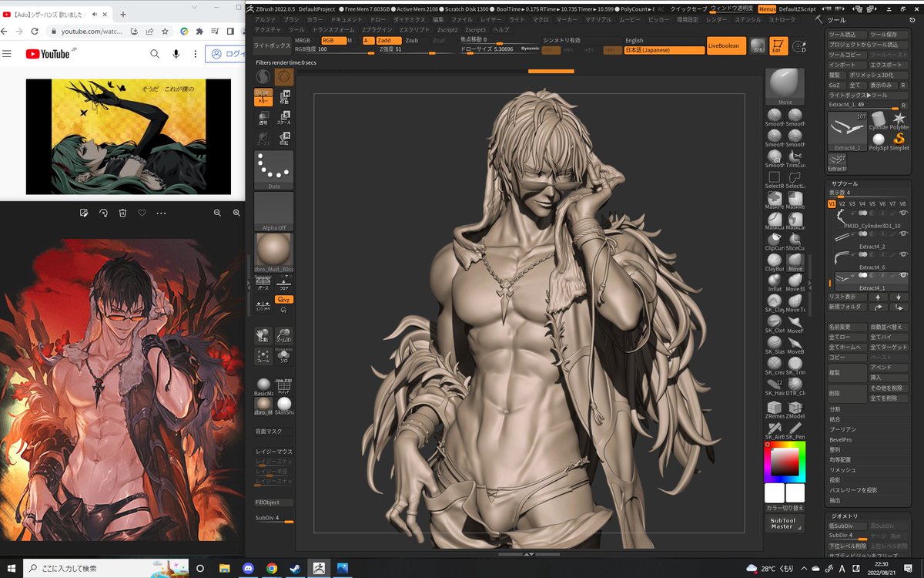This screenshot has width=924, height=578.
Task: Select the Draw mode button
Action: tap(263, 97)
